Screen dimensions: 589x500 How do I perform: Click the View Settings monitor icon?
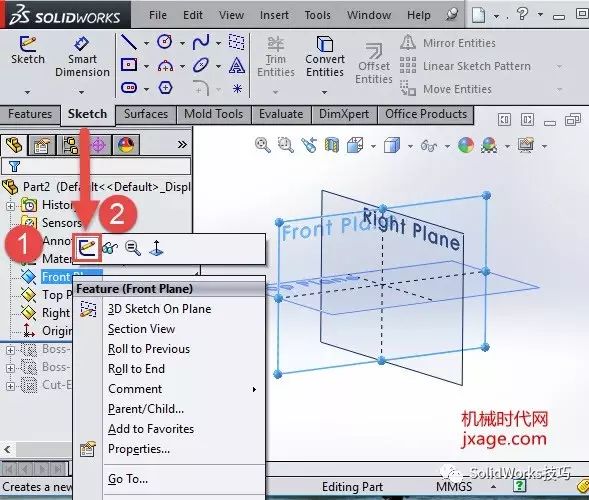[526, 145]
